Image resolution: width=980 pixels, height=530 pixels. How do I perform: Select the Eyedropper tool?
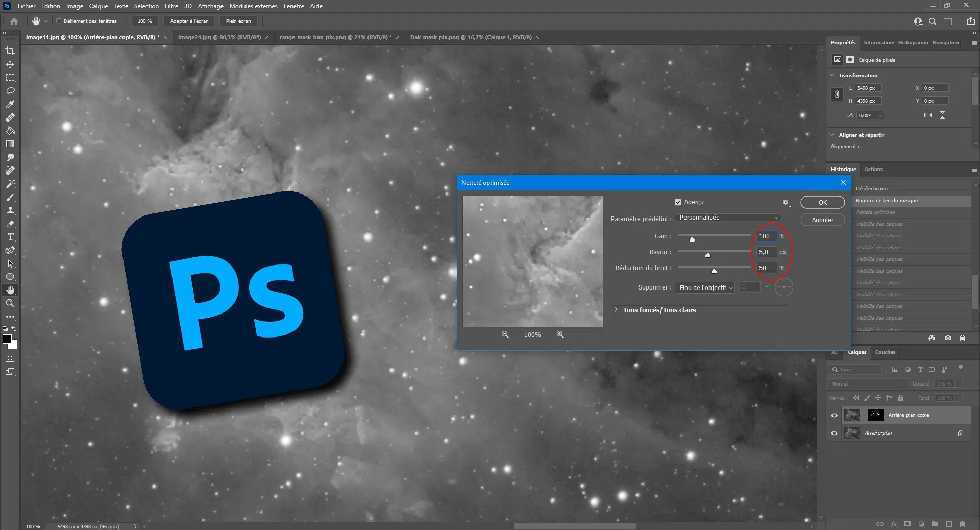click(x=10, y=104)
